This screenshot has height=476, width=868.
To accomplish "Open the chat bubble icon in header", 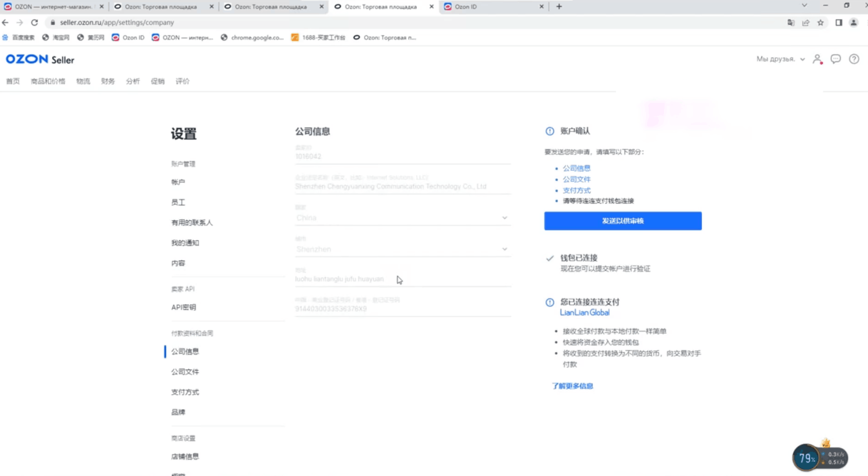I will [835, 59].
